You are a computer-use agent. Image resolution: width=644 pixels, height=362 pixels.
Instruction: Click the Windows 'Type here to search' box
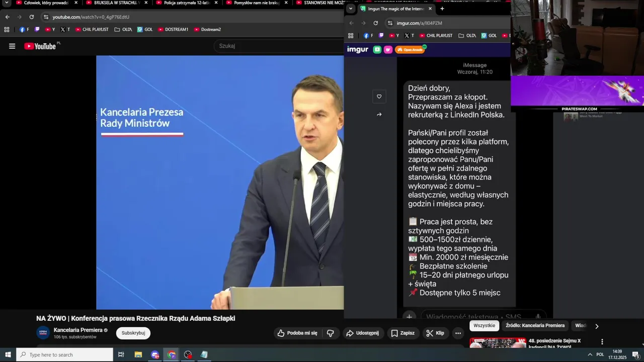64,354
